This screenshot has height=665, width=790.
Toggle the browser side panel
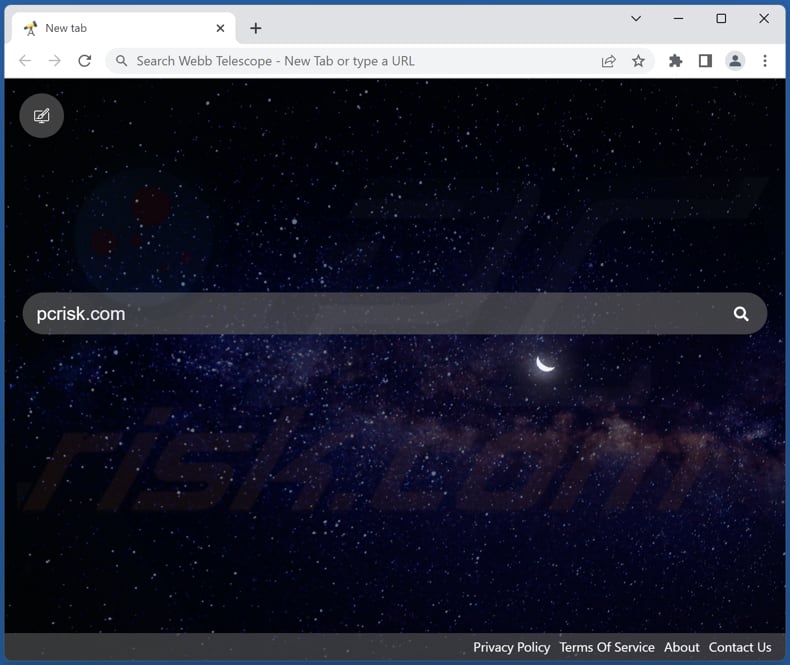(x=705, y=61)
